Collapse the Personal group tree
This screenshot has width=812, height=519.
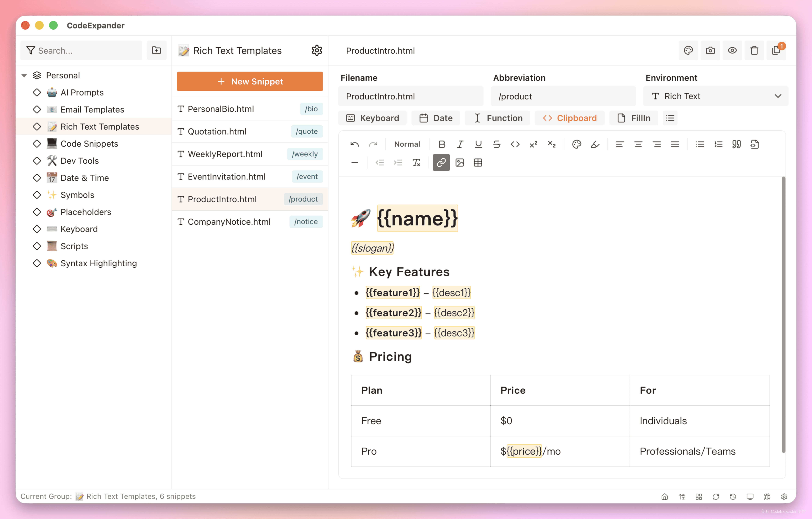coord(24,75)
